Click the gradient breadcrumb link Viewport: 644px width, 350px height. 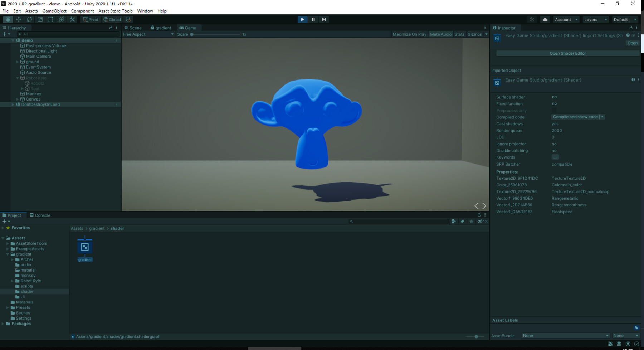pyautogui.click(x=97, y=228)
